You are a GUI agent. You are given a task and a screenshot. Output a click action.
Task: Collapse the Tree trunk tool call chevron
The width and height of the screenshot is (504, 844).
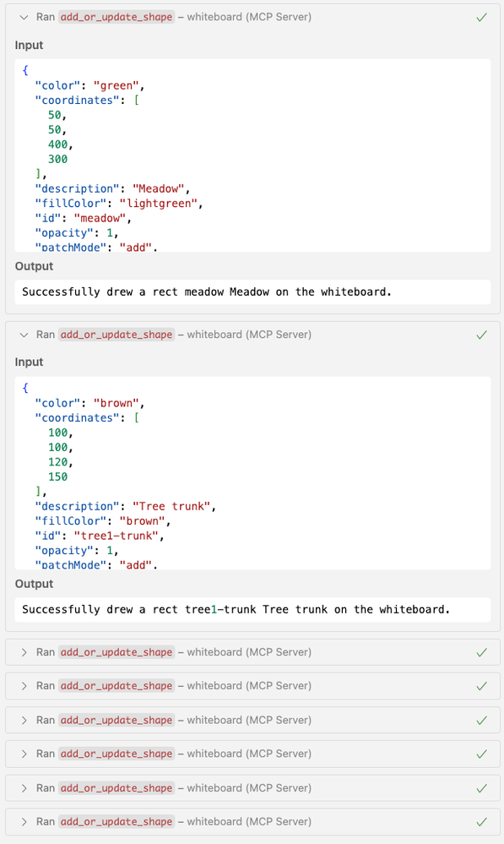pyautogui.click(x=24, y=335)
